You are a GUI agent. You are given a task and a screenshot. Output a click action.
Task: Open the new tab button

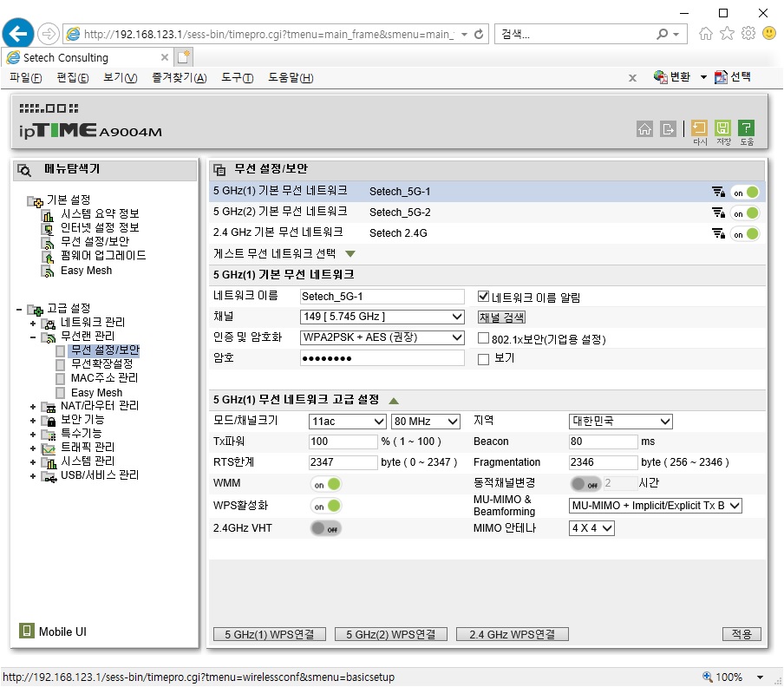pos(184,57)
